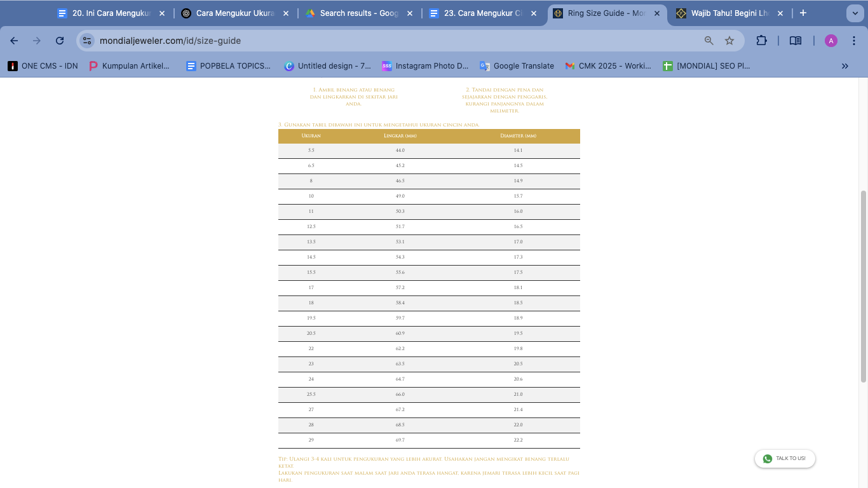This screenshot has height=488, width=868.
Task: Close the '23. Cara Mengukur C' tab
Action: [534, 13]
